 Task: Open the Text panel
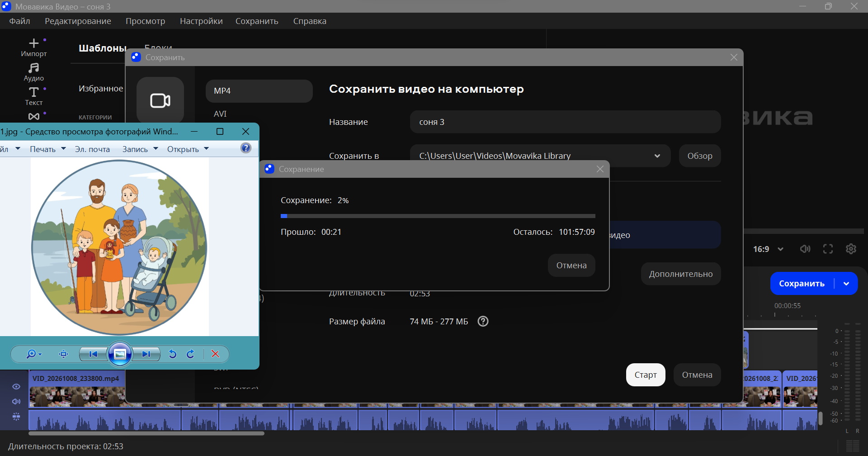point(34,96)
